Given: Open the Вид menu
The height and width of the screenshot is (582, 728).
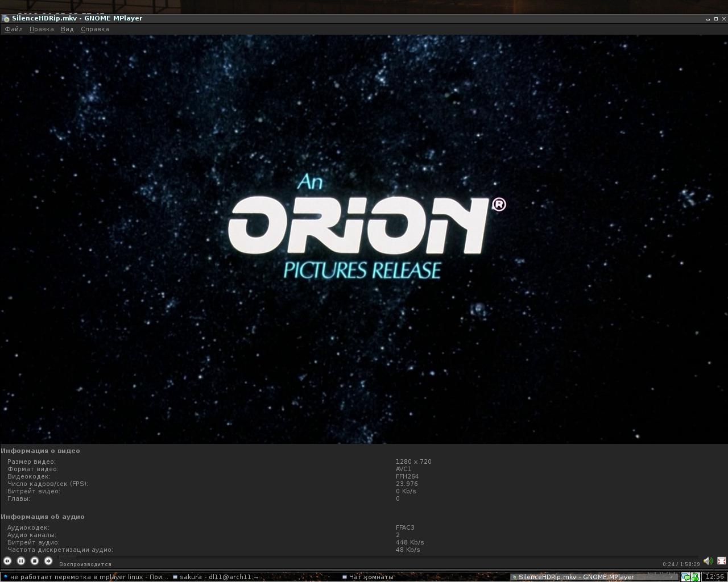Looking at the screenshot, I should click(67, 29).
